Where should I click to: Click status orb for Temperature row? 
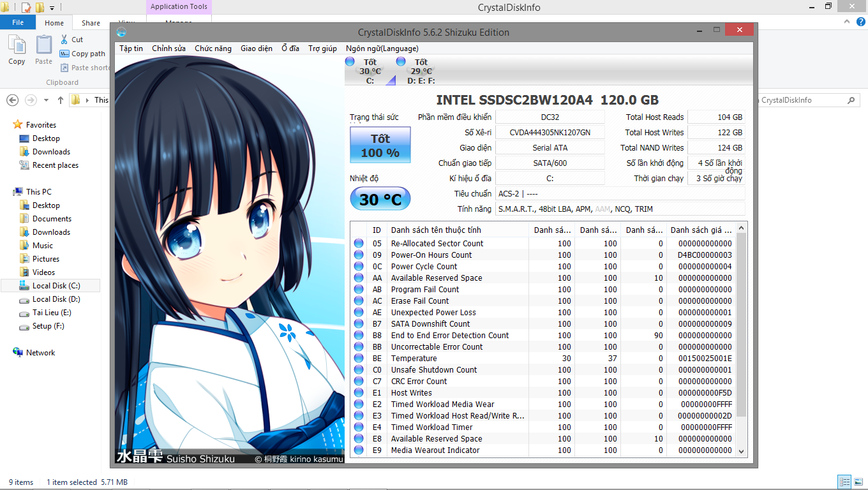click(359, 358)
